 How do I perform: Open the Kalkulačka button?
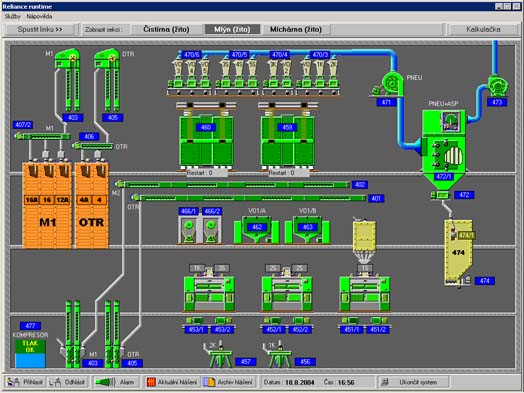483,29
